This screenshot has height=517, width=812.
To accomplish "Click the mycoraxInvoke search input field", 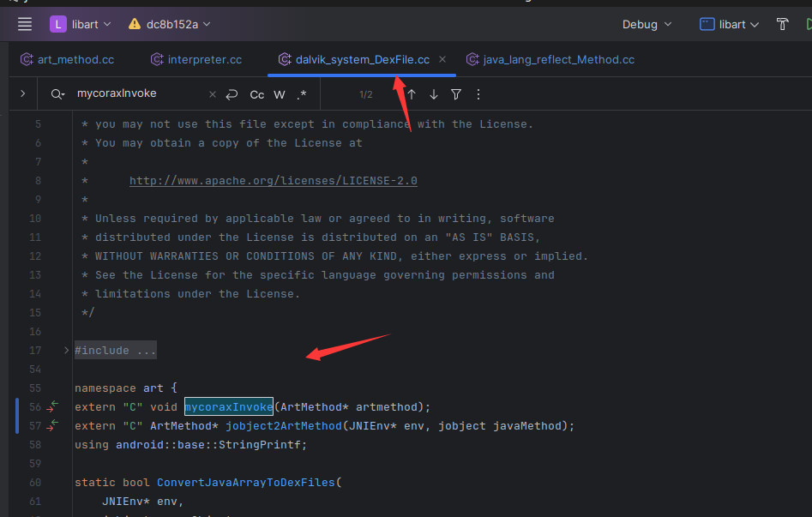I will [137, 93].
